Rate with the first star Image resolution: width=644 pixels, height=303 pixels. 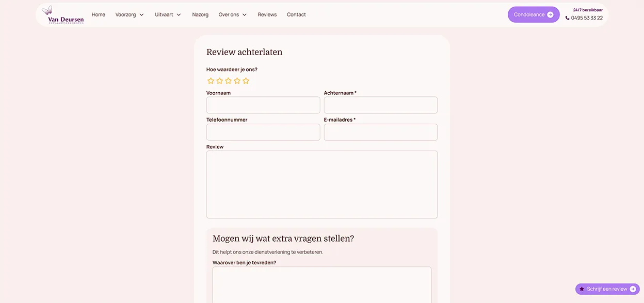pyautogui.click(x=211, y=81)
